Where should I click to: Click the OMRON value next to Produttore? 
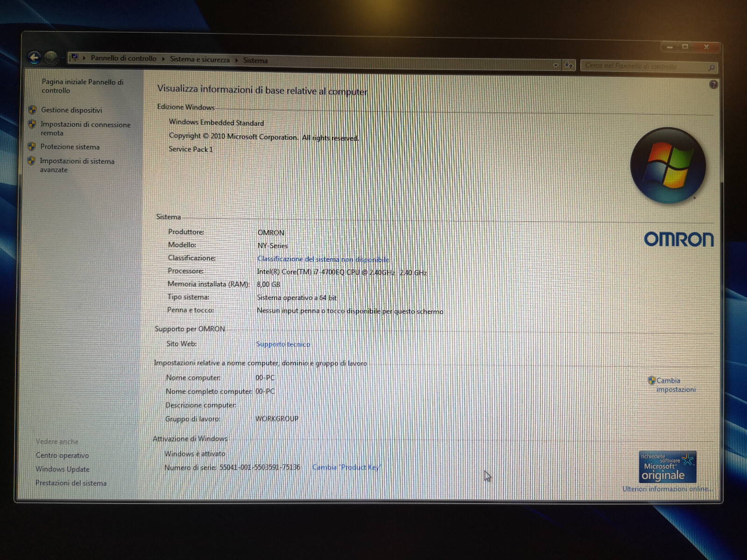coord(271,232)
